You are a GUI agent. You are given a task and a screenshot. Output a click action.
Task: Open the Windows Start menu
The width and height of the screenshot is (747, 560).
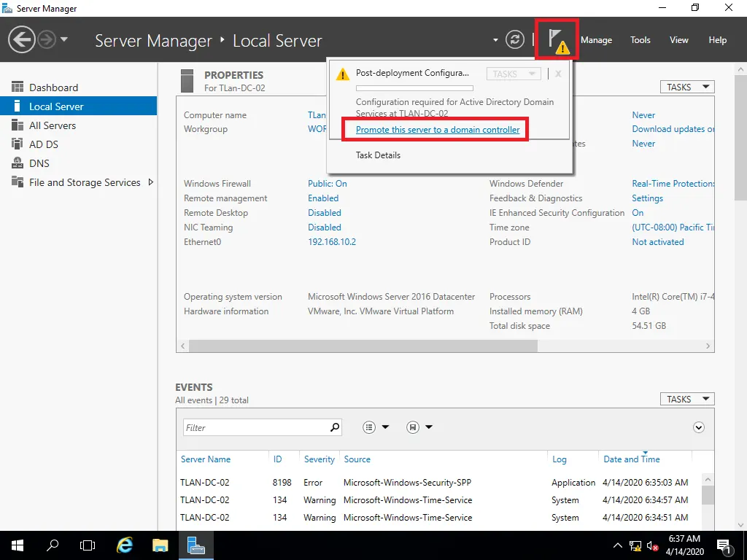[18, 545]
